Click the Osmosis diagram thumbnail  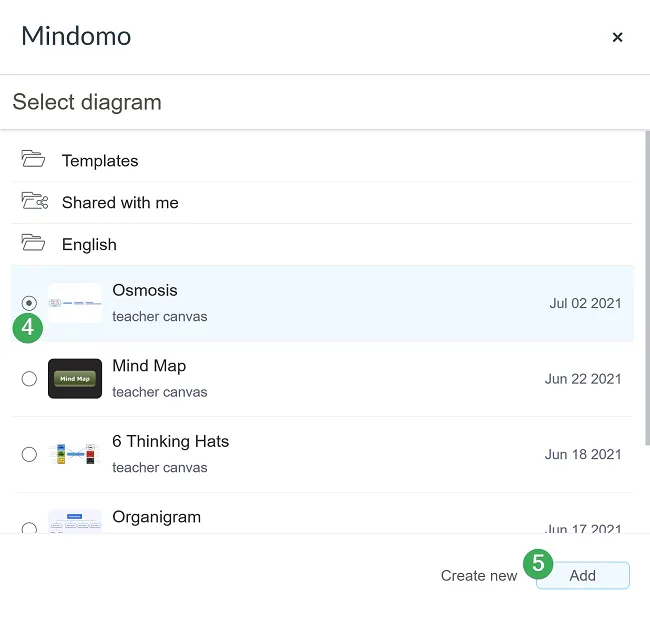pyautogui.click(x=75, y=302)
